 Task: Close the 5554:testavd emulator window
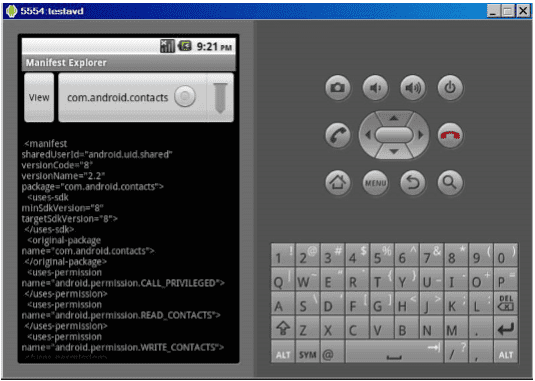(x=523, y=11)
